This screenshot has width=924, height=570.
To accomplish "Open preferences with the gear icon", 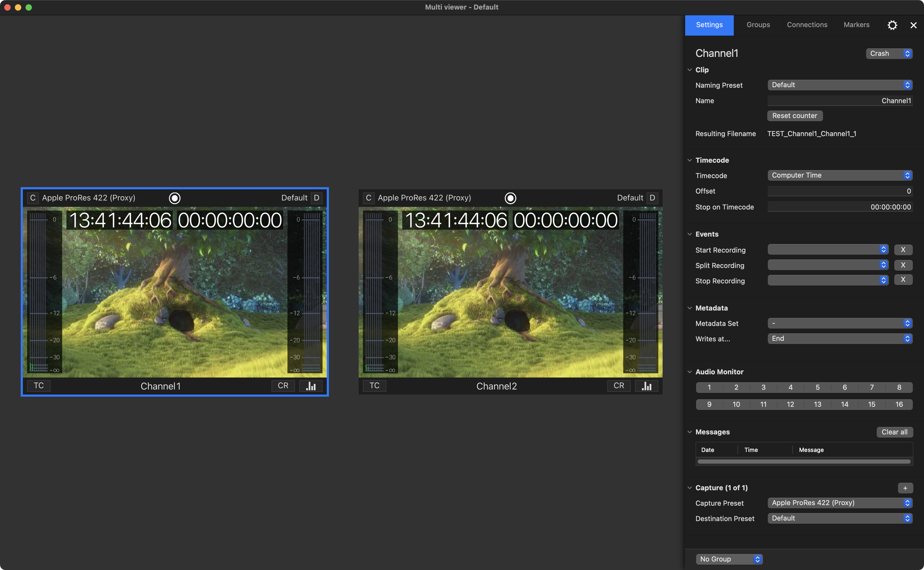I will [x=892, y=25].
